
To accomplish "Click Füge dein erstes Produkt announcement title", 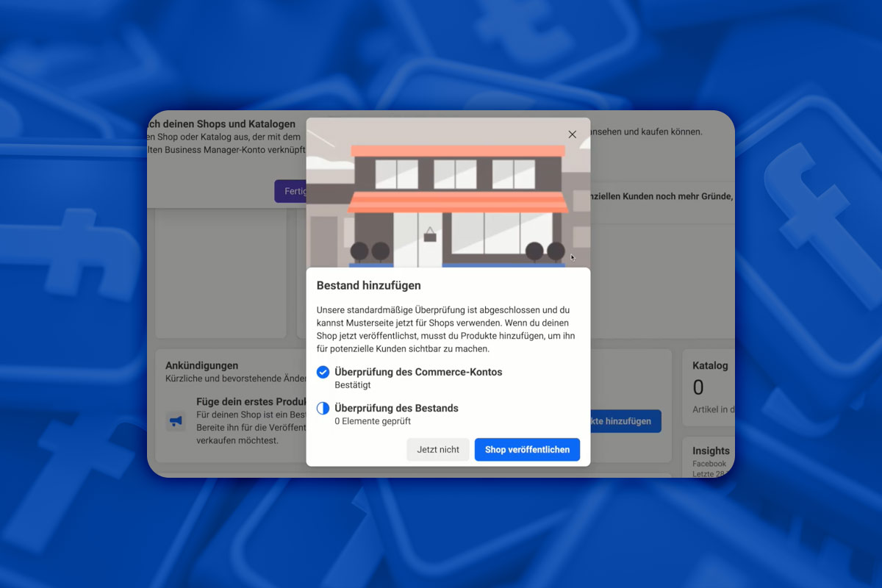I will 251,402.
